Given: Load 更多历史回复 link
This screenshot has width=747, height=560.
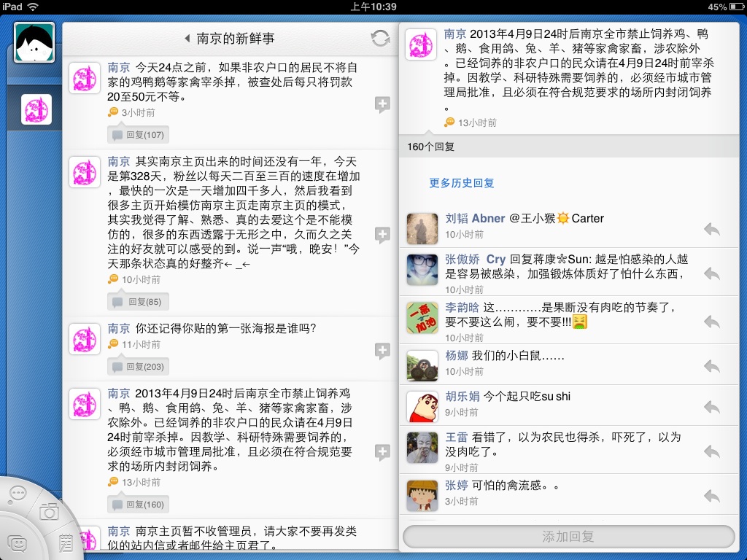Looking at the screenshot, I should [461, 183].
